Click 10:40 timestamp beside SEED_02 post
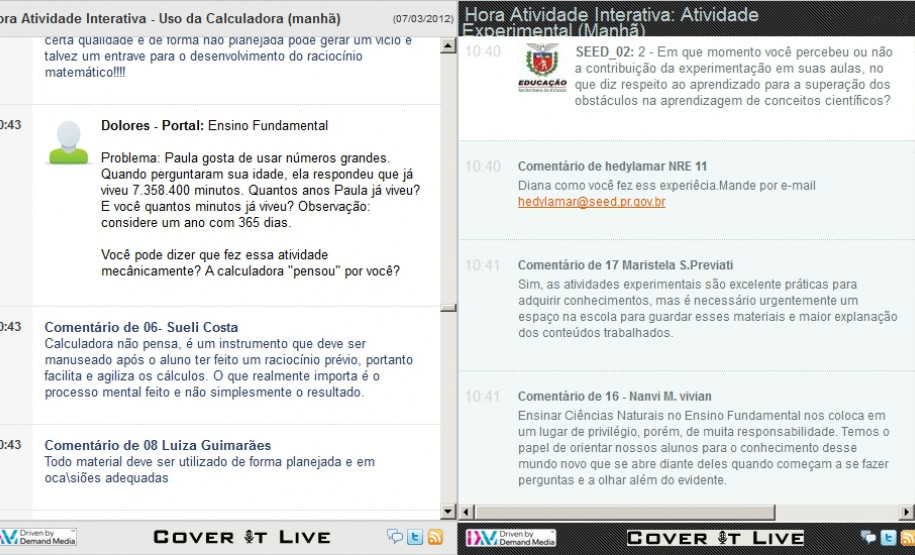915x555 pixels. tap(483, 51)
